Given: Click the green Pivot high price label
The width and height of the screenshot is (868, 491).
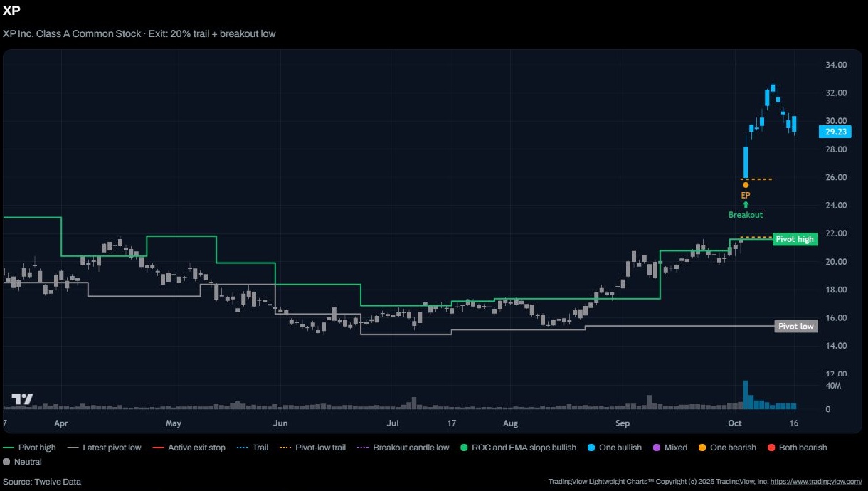Looking at the screenshot, I should [794, 239].
